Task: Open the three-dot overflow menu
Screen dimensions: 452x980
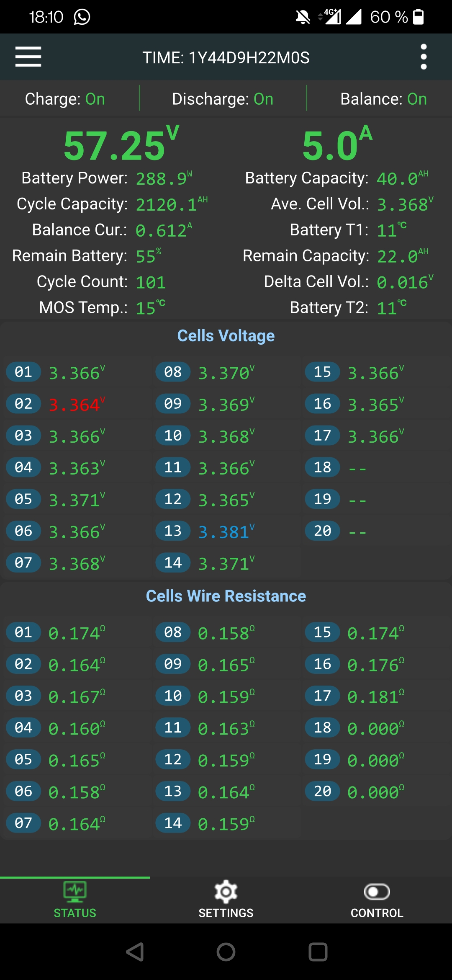Action: [x=424, y=57]
